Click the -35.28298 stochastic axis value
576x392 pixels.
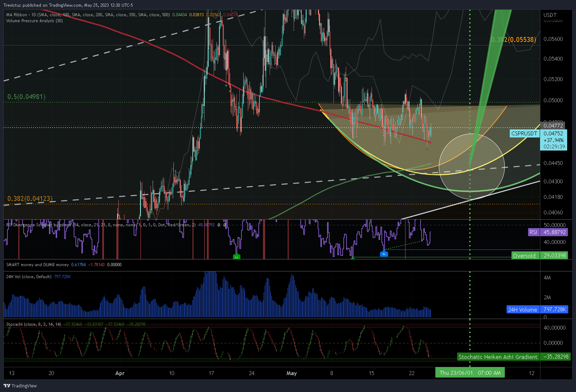point(556,357)
